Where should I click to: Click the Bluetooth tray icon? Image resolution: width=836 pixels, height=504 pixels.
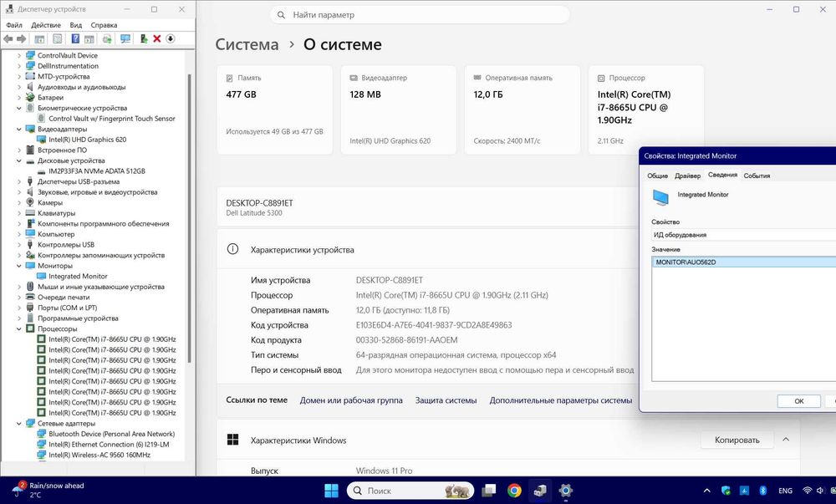(763, 491)
